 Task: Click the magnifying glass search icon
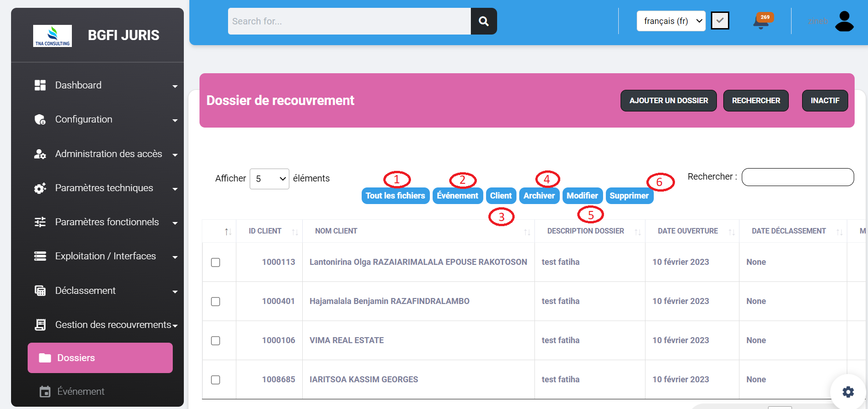tap(483, 21)
